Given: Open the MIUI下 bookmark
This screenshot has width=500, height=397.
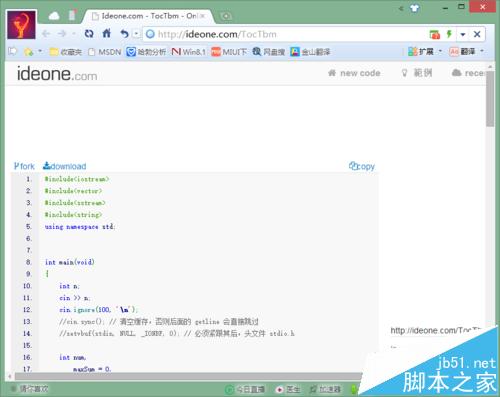Looking at the screenshot, I should click(x=229, y=52).
